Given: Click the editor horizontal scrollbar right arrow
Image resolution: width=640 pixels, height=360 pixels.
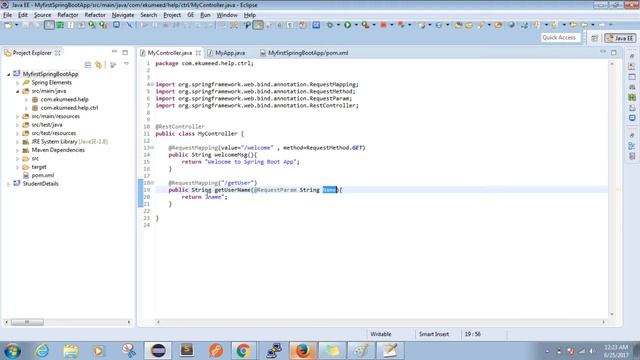Looking at the screenshot, I should point(603,322).
